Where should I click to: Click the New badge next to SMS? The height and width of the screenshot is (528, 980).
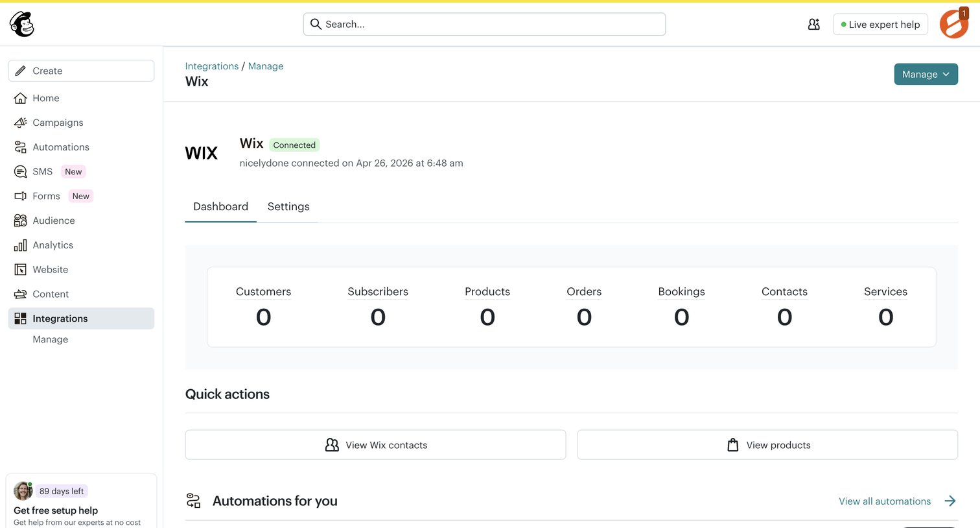[x=73, y=172]
